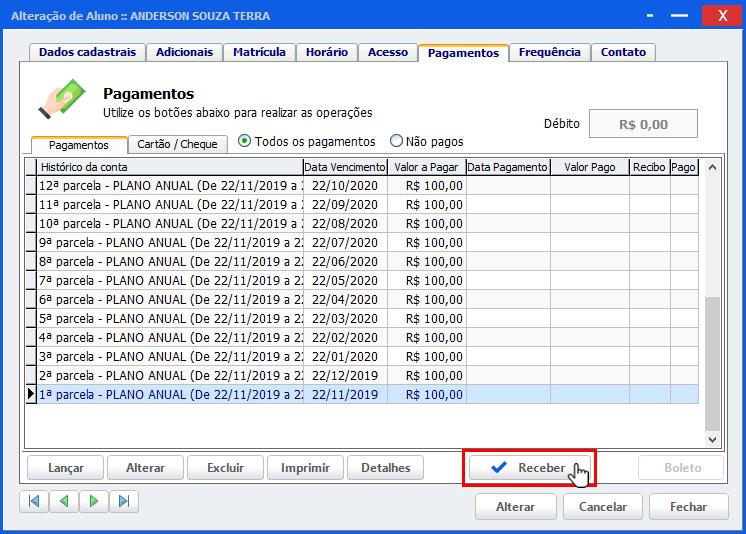Click Pago column header

pos(684,167)
